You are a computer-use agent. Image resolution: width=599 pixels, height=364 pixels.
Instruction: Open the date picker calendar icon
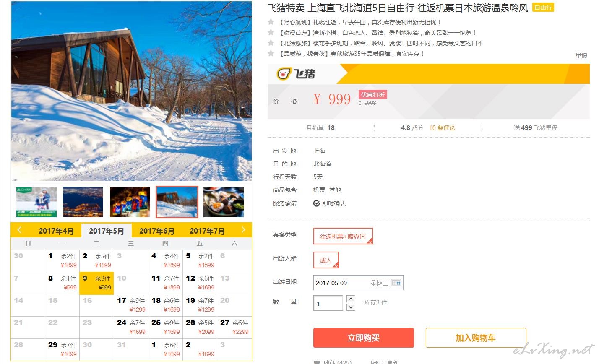click(x=396, y=283)
